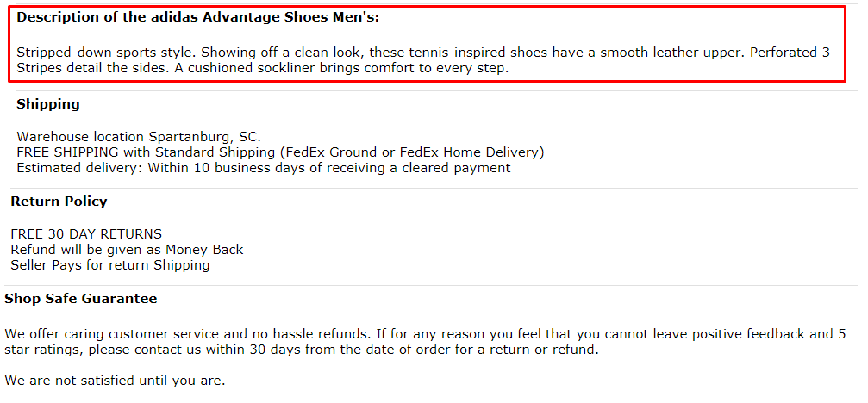The image size is (868, 403).
Task: Click 'We are not satisfied until you are.'
Action: (x=115, y=381)
